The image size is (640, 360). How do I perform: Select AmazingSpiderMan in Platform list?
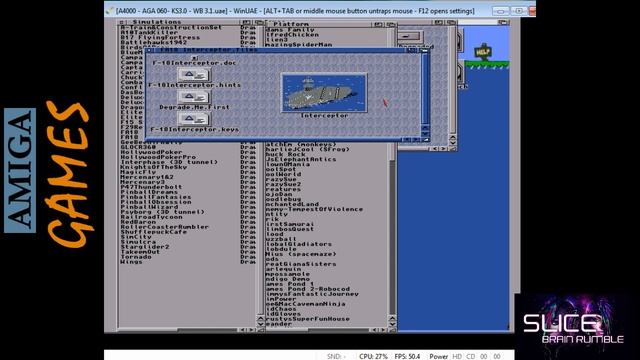(299, 44)
